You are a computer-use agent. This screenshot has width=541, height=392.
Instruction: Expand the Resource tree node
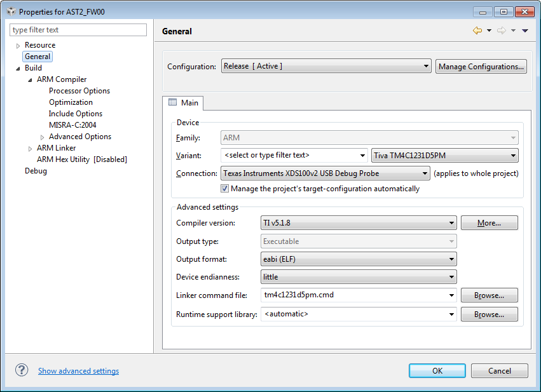pyautogui.click(x=18, y=46)
